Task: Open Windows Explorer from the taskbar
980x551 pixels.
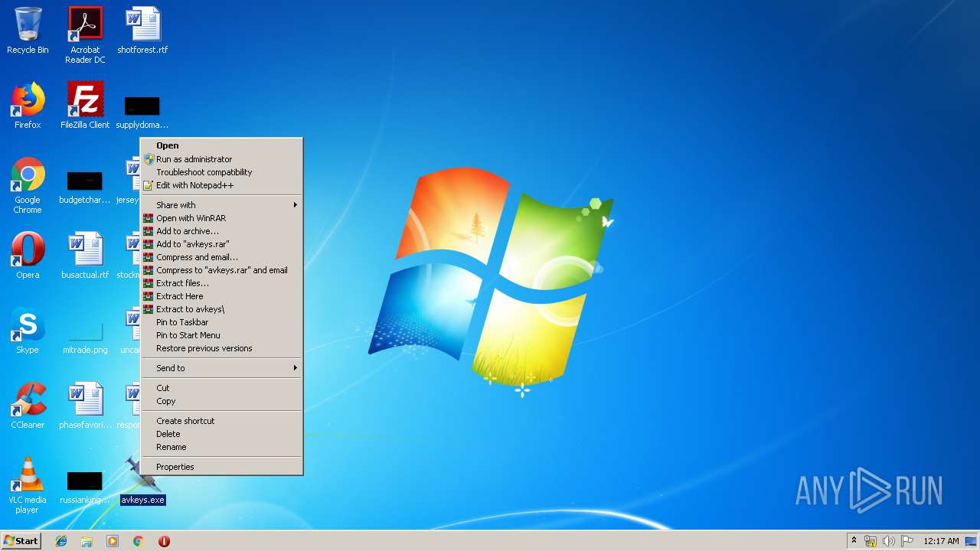Action: (x=87, y=541)
